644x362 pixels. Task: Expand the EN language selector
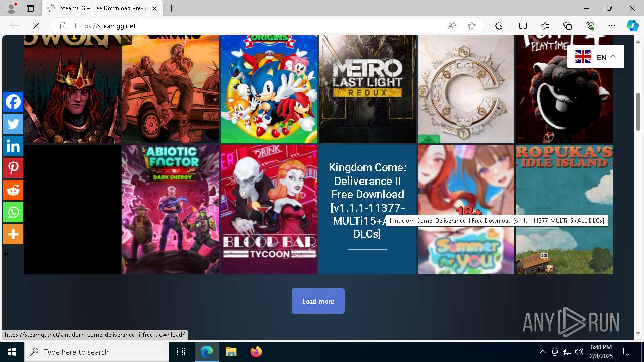click(596, 57)
